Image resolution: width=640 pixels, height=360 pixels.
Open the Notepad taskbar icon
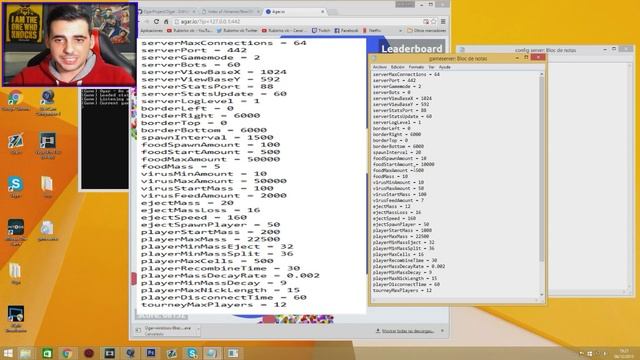coord(212,353)
